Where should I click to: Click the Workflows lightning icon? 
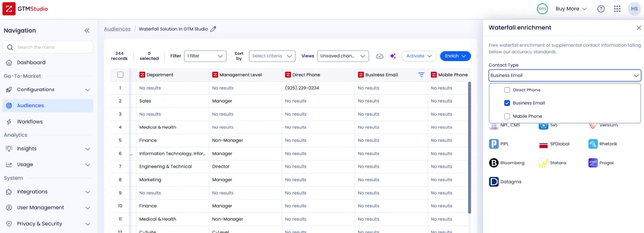(x=9, y=122)
